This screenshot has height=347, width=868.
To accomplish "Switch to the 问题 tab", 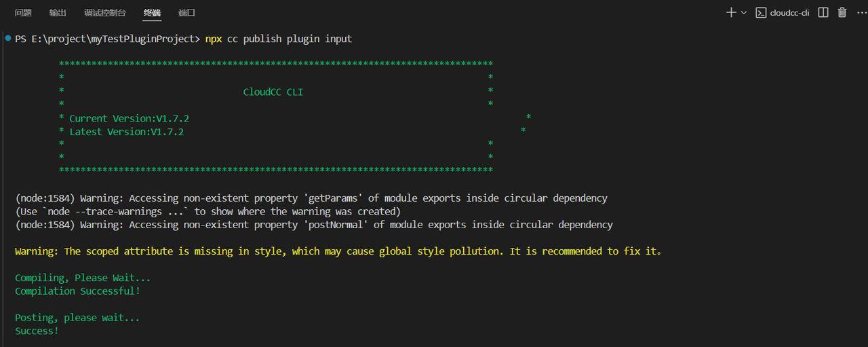I will click(x=23, y=13).
